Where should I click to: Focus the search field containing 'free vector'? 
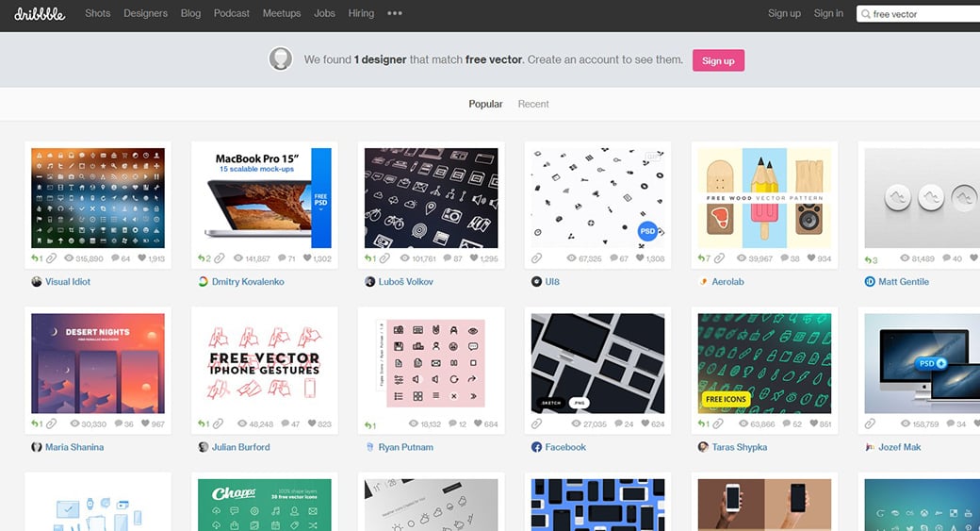[919, 14]
